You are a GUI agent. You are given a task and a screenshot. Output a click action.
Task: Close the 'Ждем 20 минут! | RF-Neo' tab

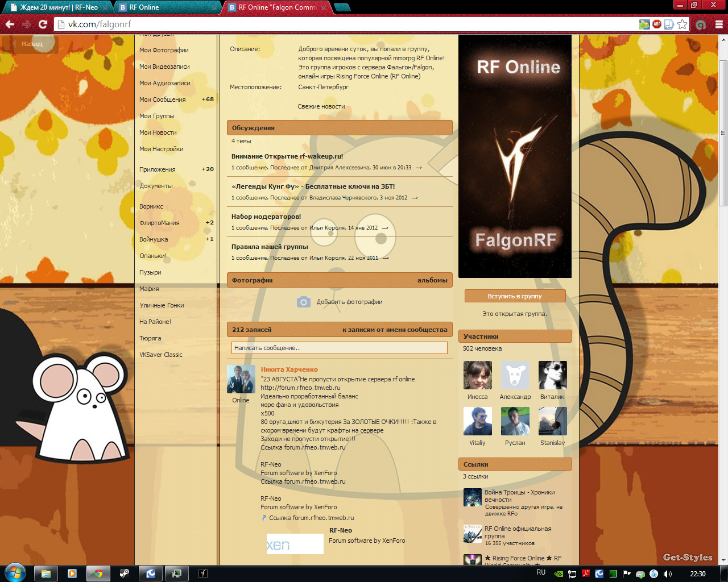click(105, 7)
